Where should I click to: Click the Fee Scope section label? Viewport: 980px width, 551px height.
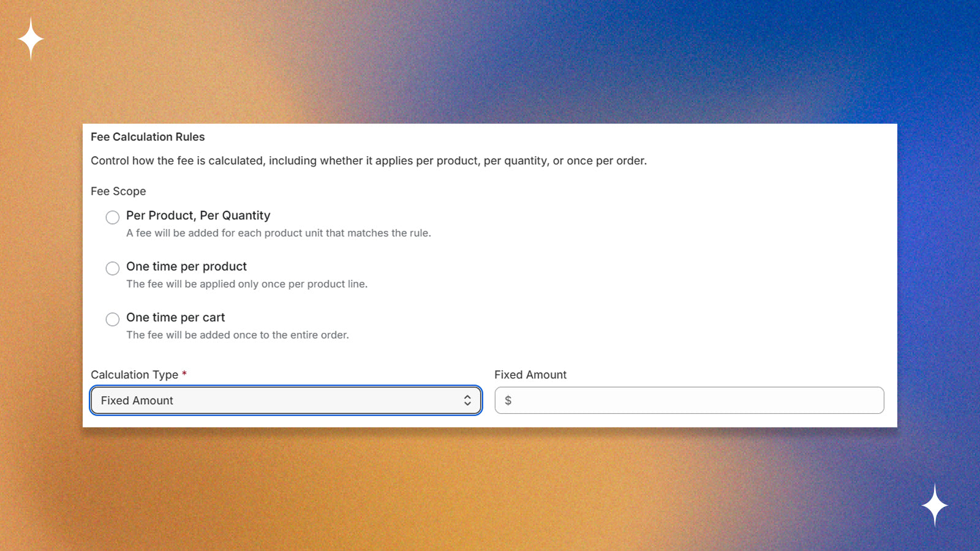[118, 191]
